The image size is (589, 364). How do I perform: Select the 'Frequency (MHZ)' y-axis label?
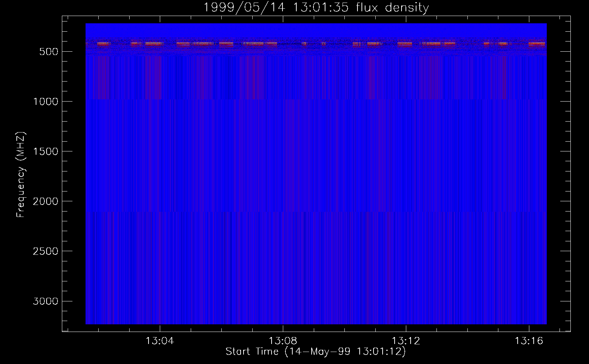[21, 175]
